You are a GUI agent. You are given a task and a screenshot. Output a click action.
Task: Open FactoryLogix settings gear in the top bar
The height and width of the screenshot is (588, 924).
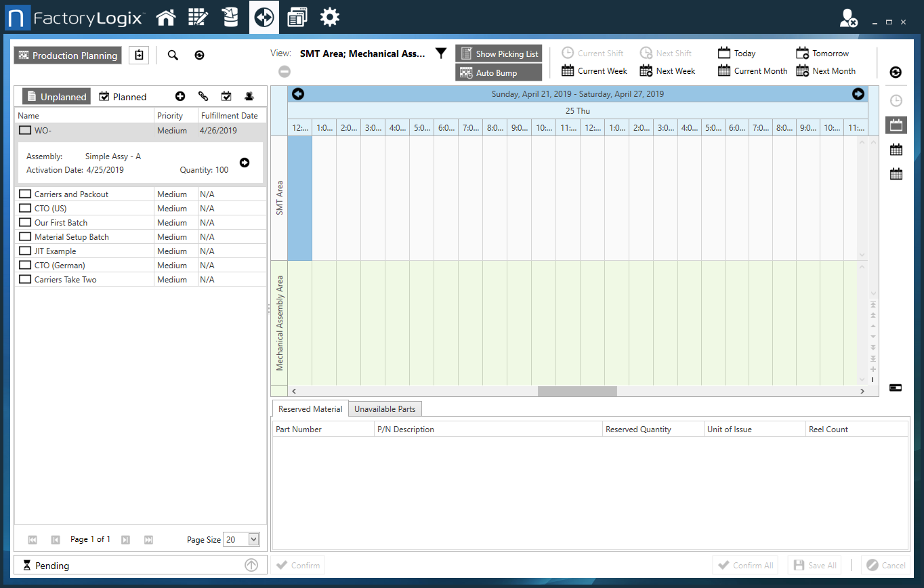pos(330,17)
